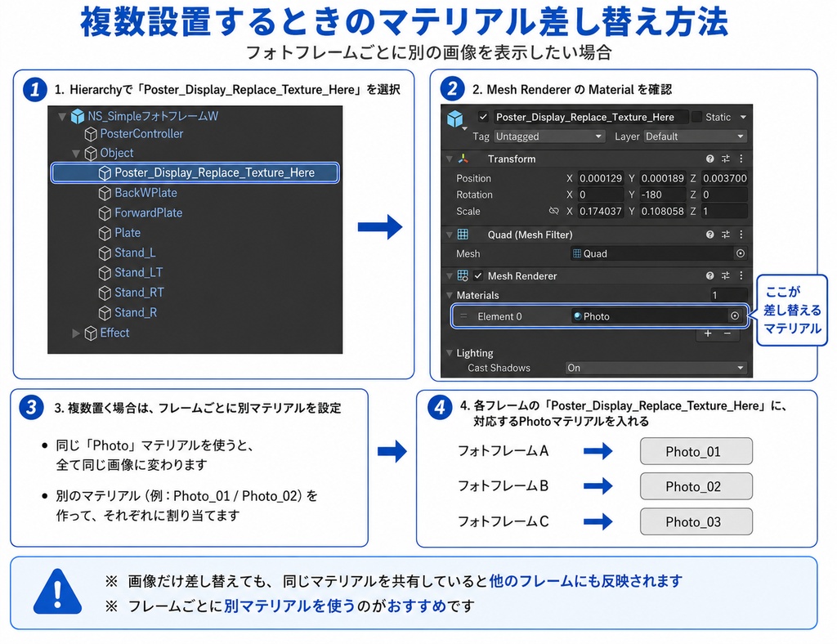Toggle the Scale constrain proportions link icon
Image resolution: width=837 pixels, height=644 pixels.
click(553, 212)
